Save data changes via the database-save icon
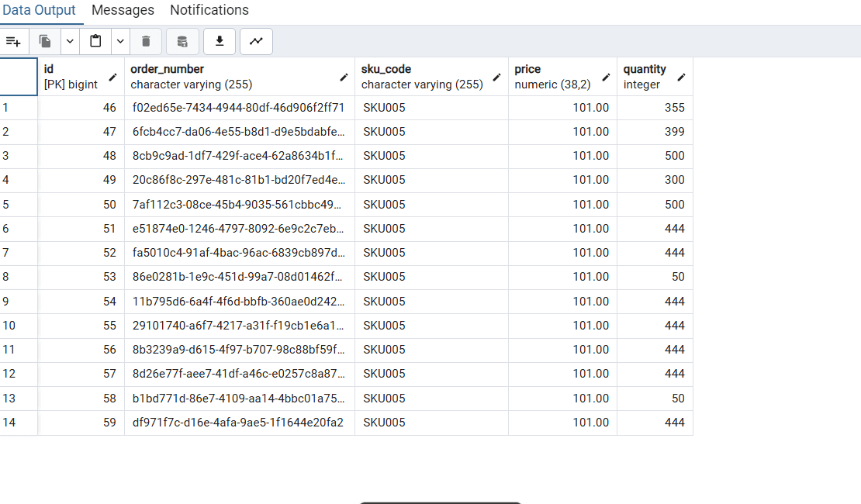861x504 pixels. tap(182, 41)
